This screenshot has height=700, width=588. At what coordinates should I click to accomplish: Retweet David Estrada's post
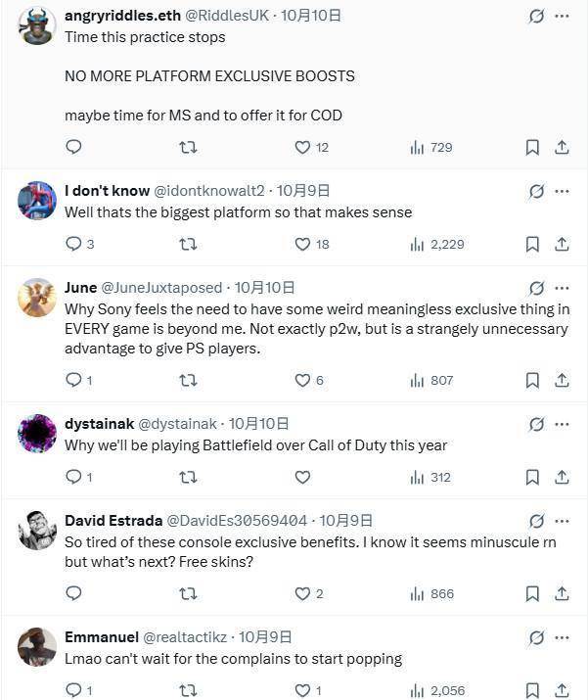coord(188,593)
